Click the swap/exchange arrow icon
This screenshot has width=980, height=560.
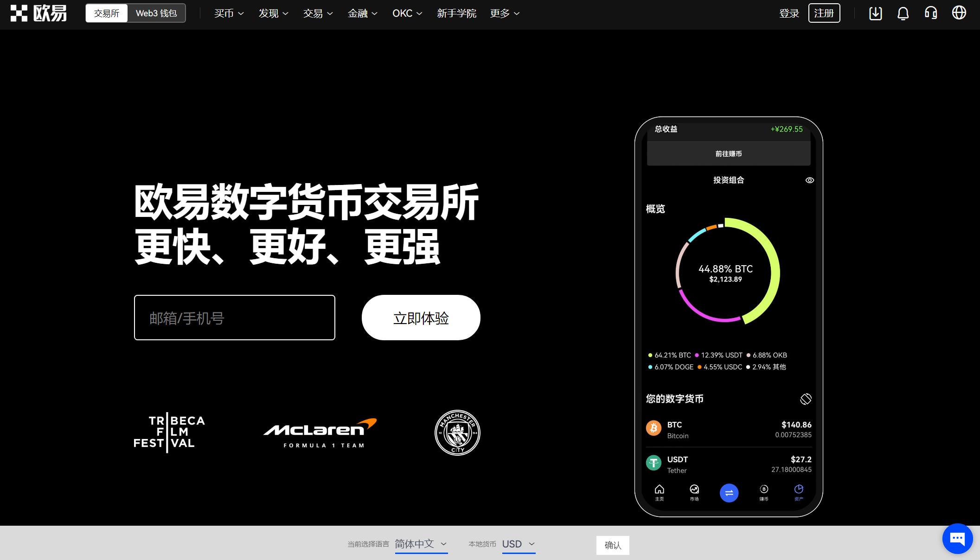point(728,493)
